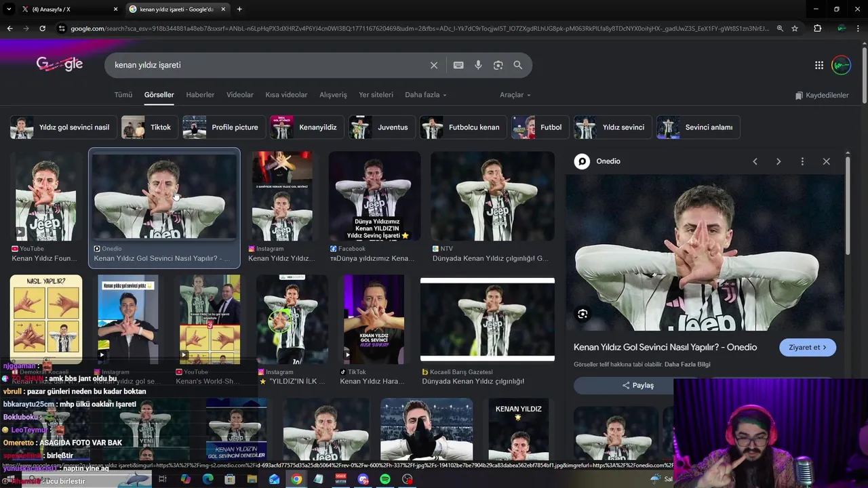The height and width of the screenshot is (488, 868).
Task: Open the tab search dropdown arrow
Action: click(x=9, y=9)
